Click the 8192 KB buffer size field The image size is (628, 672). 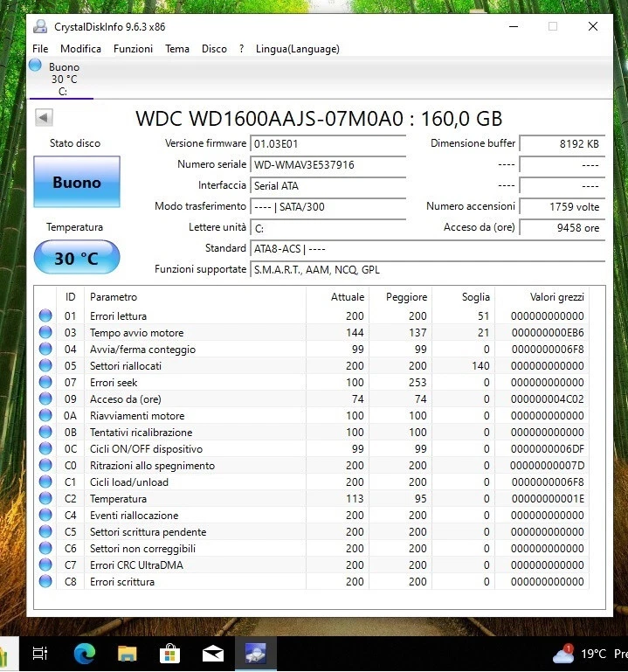[562, 143]
